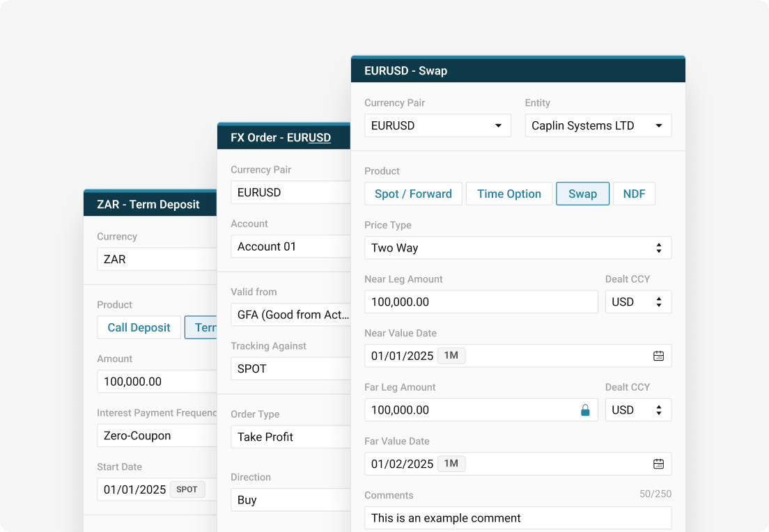This screenshot has width=769, height=532.
Task: Open Zero-Coupon frequency field in Term Deposit
Action: tap(157, 435)
